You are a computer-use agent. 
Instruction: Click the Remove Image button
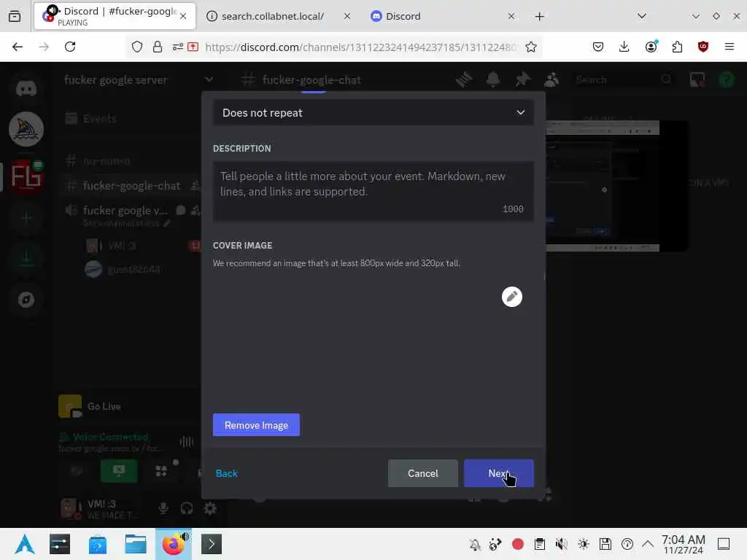[256, 425]
